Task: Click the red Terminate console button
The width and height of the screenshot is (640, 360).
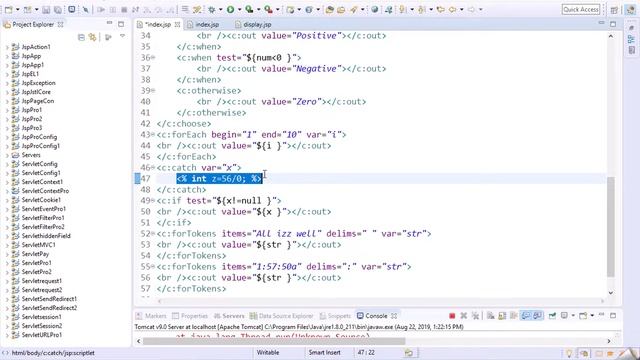Action: tap(452, 316)
